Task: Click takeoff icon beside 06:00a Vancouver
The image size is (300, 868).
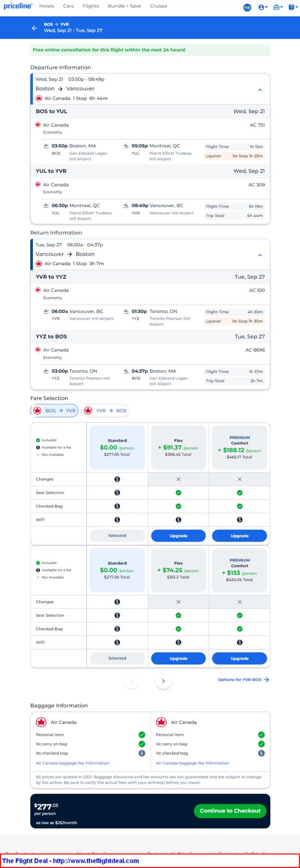Action: point(46,311)
